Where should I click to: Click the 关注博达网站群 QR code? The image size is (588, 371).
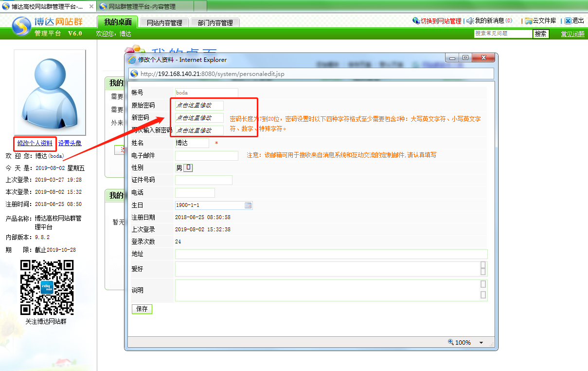(x=47, y=287)
